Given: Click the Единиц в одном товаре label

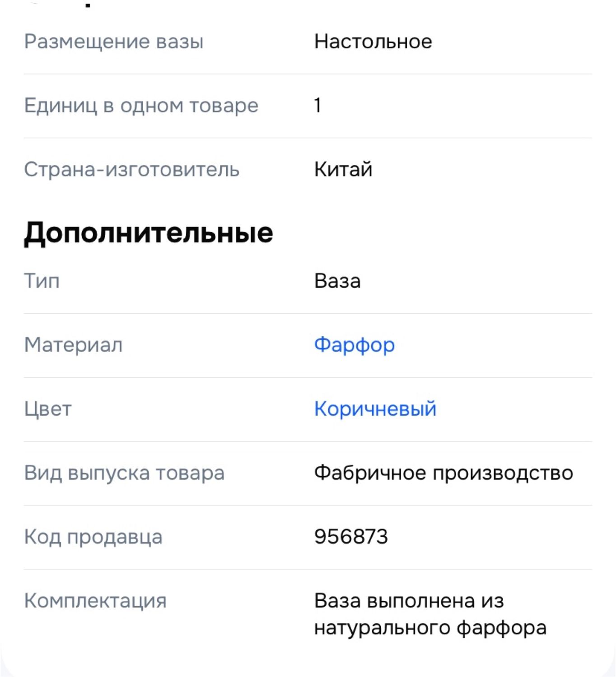Looking at the screenshot, I should click(x=141, y=106).
